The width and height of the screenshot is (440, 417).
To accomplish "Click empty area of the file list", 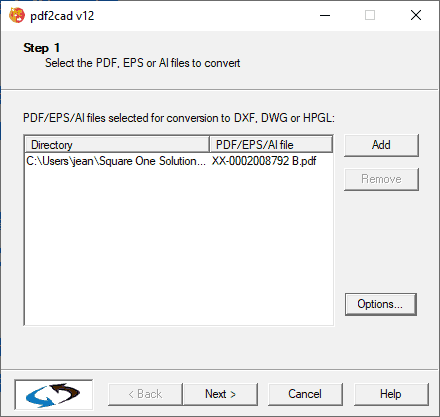I will (x=179, y=247).
